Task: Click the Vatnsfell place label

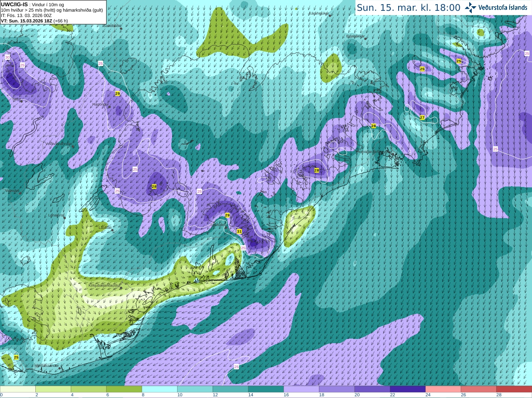Action: point(12,191)
